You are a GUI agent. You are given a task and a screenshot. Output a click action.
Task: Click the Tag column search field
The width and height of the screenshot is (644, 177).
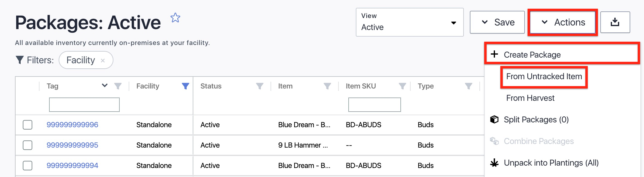(x=84, y=105)
